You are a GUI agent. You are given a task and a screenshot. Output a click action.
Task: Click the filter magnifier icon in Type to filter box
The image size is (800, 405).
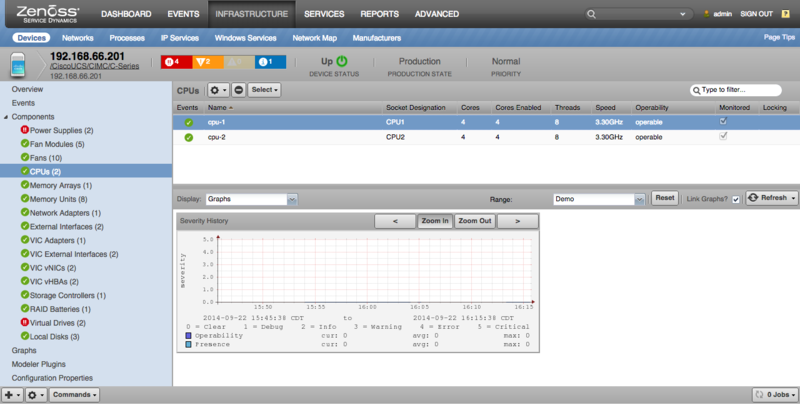[x=696, y=90]
